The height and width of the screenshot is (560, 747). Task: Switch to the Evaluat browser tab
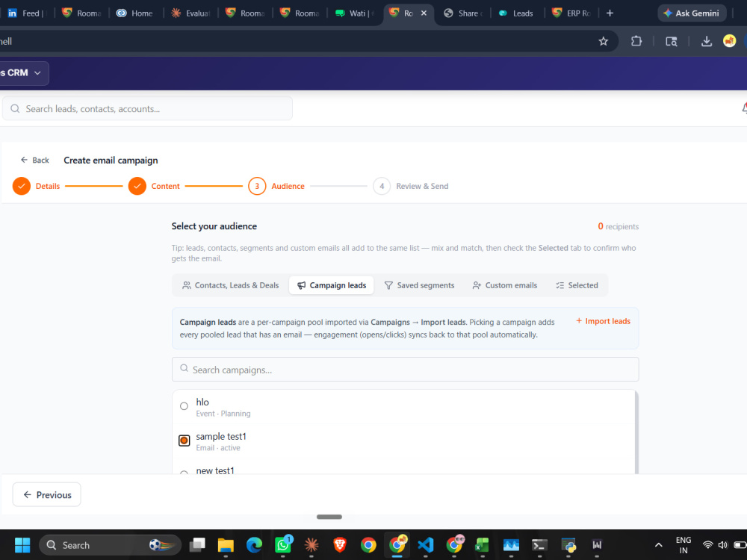coord(190,13)
